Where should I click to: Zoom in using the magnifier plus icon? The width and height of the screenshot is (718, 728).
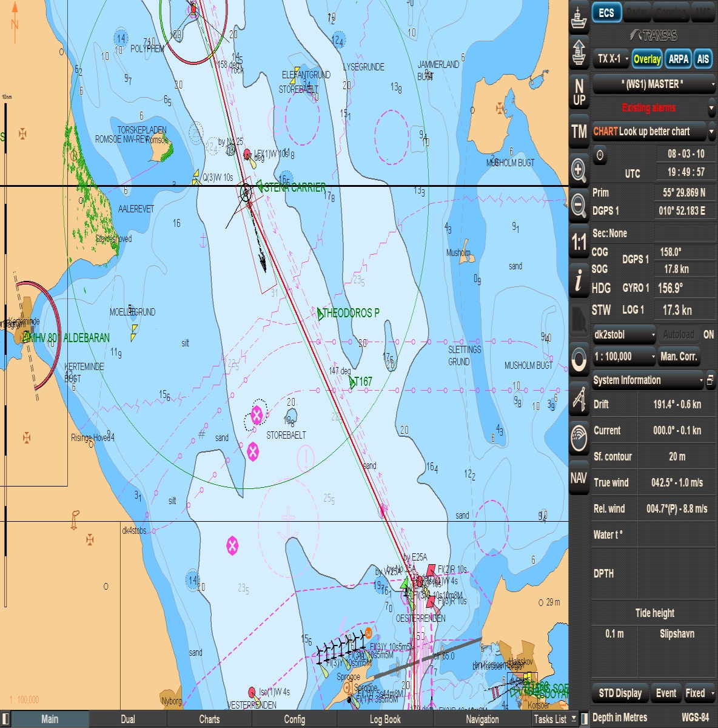579,169
